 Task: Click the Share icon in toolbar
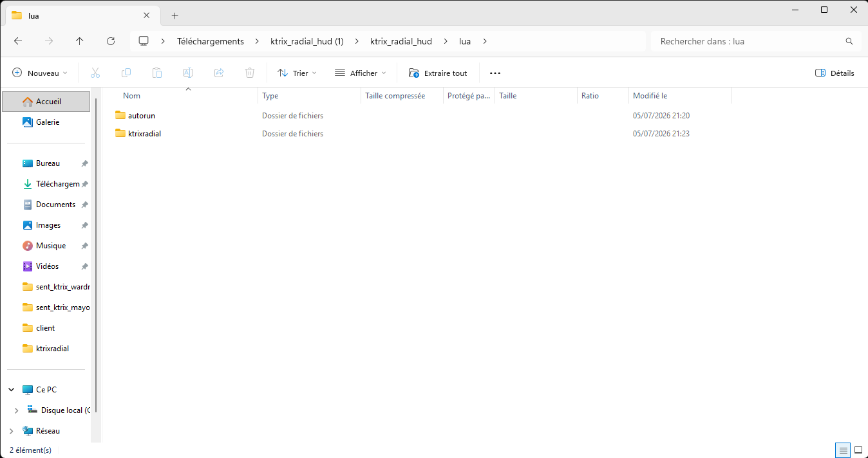(x=219, y=73)
